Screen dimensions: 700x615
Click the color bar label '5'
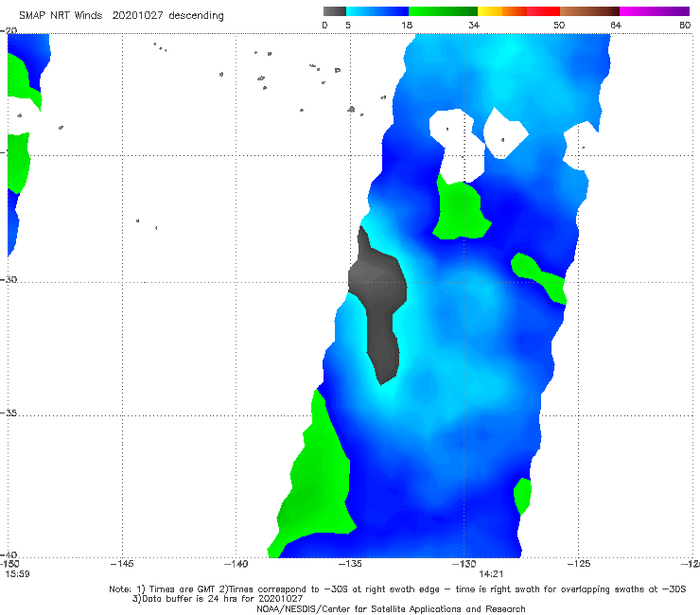[x=348, y=25]
